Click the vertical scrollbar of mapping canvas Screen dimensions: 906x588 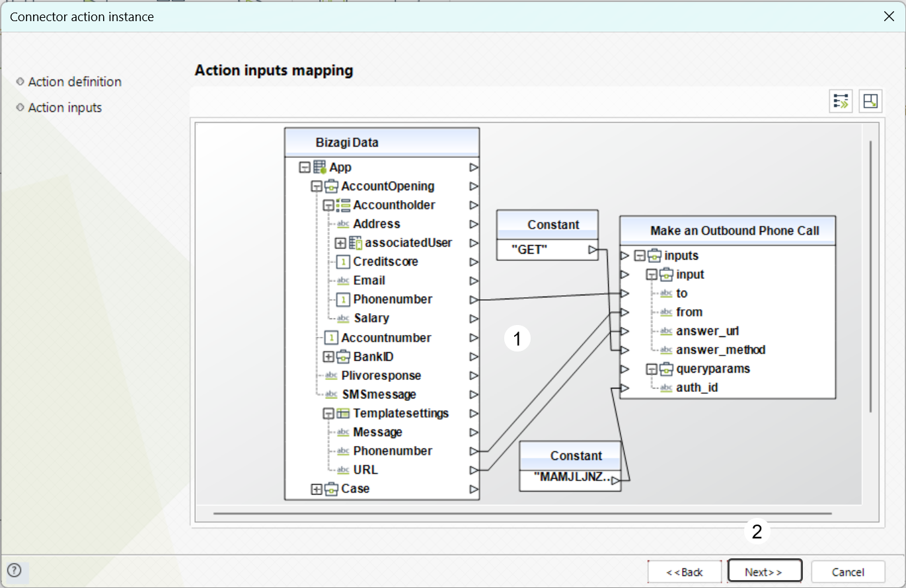(x=871, y=276)
